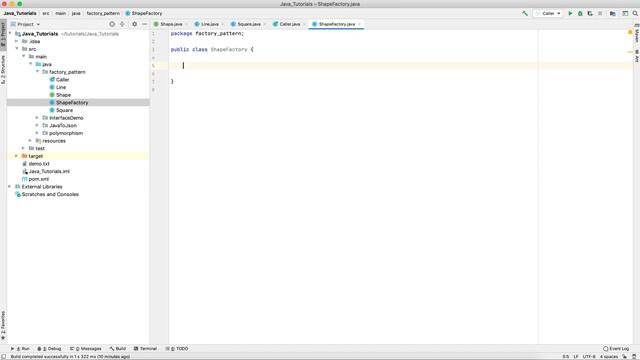This screenshot has width=640, height=360.
Task: Open the Event Log
Action: pyautogui.click(x=616, y=349)
